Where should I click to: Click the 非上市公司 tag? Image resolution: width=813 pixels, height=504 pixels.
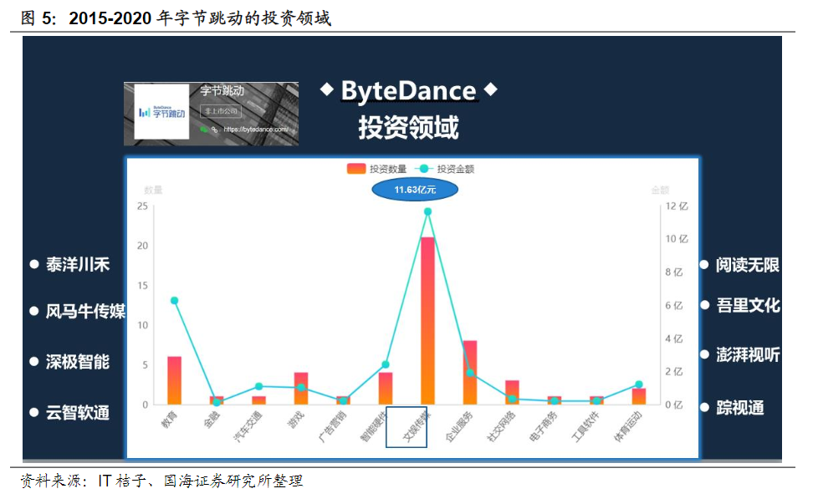tap(221, 111)
